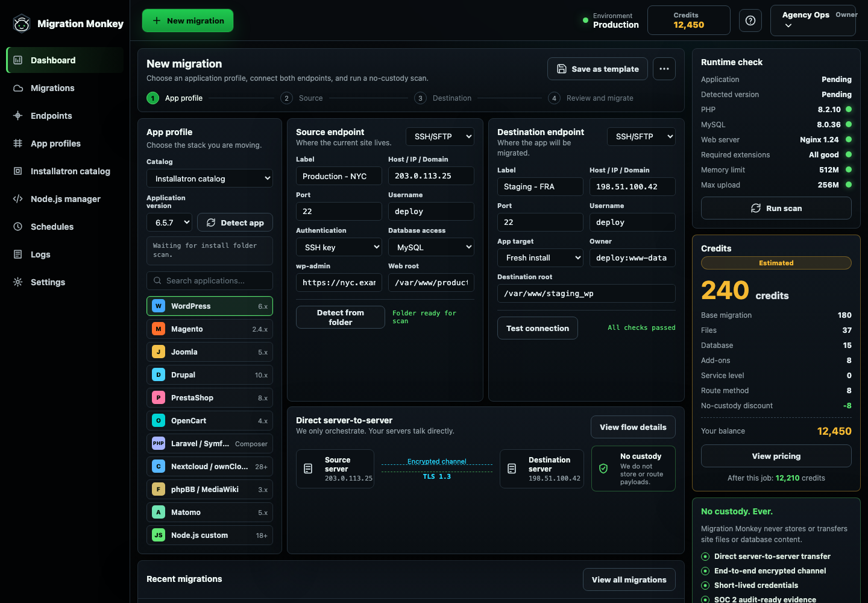
Task: Click the Direct server-to-server transfer bullet icon
Action: coord(705,557)
